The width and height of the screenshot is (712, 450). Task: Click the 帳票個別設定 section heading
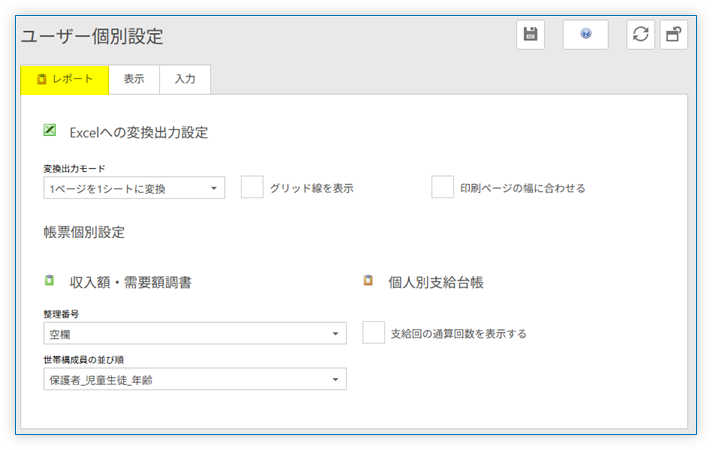coord(84,232)
